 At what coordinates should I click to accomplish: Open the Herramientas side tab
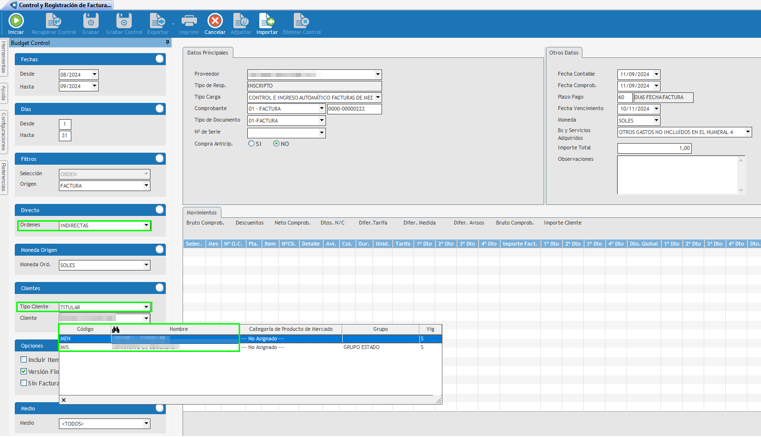pyautogui.click(x=3, y=57)
